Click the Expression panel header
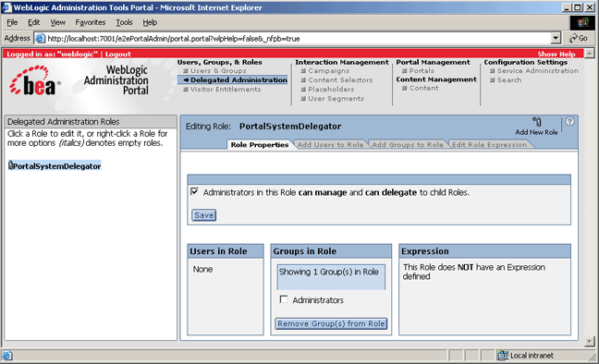The image size is (599, 364). [484, 251]
